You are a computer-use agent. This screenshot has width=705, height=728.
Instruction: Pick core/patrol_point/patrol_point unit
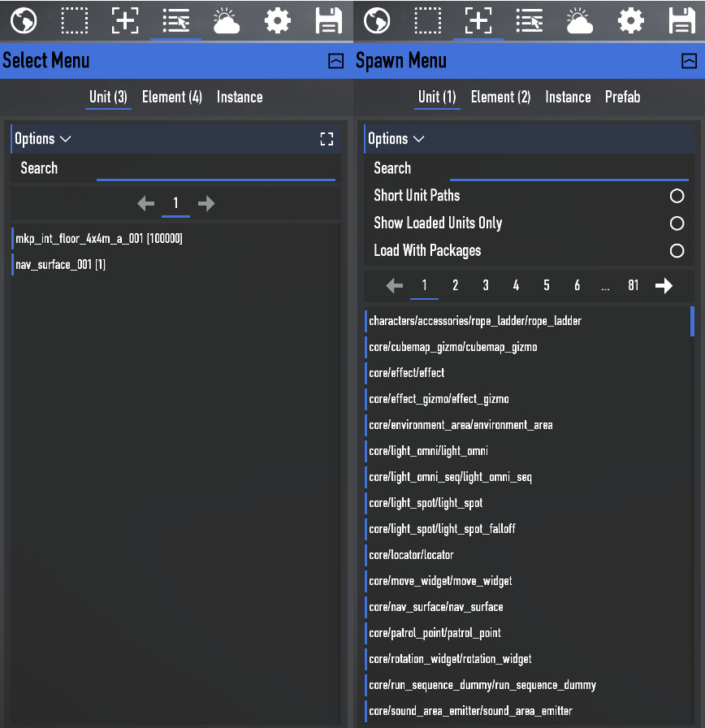click(527, 633)
